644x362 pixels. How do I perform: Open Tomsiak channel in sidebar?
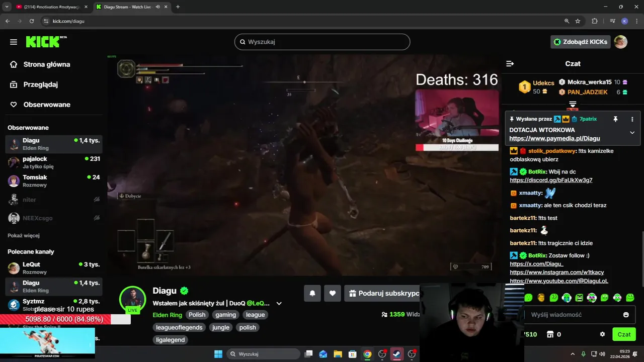click(x=54, y=180)
